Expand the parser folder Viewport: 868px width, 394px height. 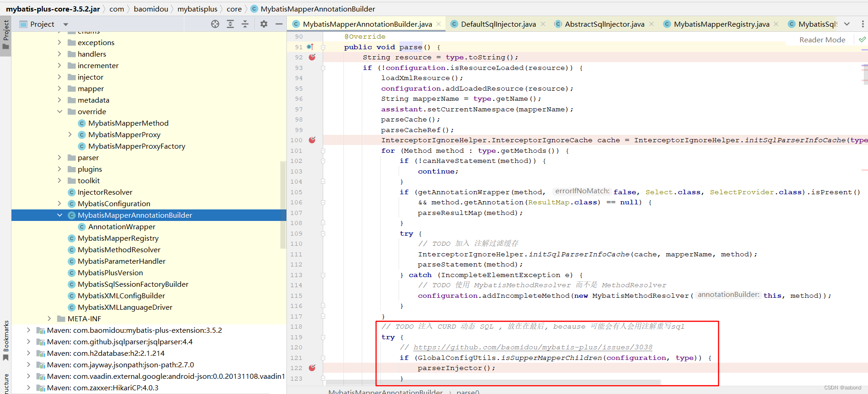click(x=59, y=157)
